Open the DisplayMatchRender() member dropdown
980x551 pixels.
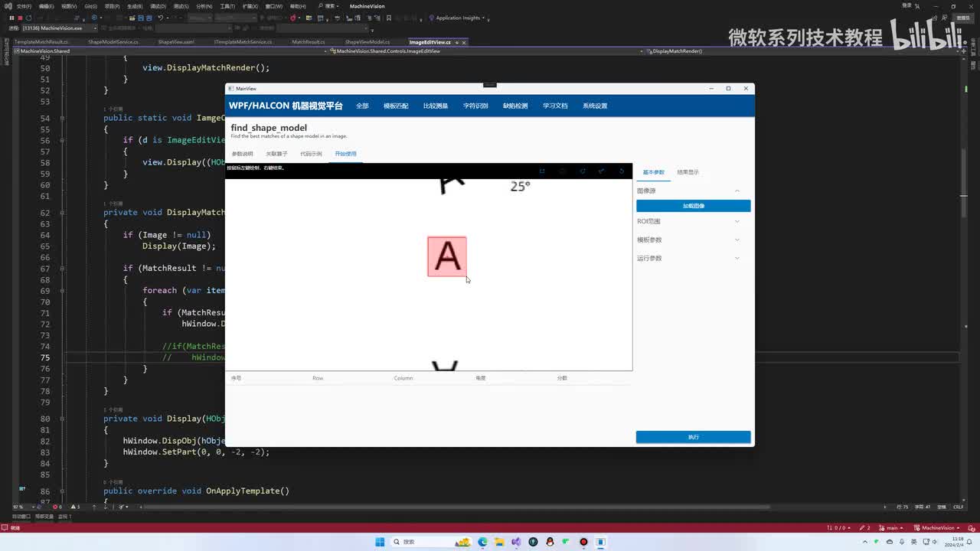pos(802,51)
